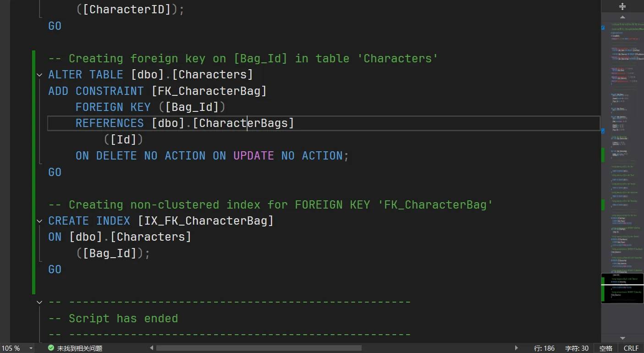Viewport: 644px width, 353px height.
Task: Click the line number indicator 行: 186
Action: [544, 348]
